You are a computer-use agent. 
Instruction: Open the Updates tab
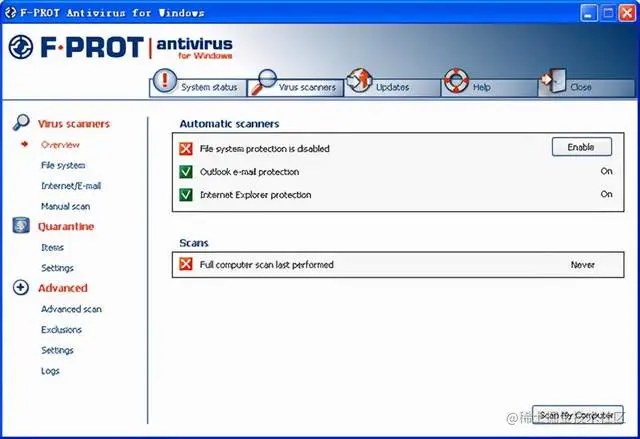392,87
